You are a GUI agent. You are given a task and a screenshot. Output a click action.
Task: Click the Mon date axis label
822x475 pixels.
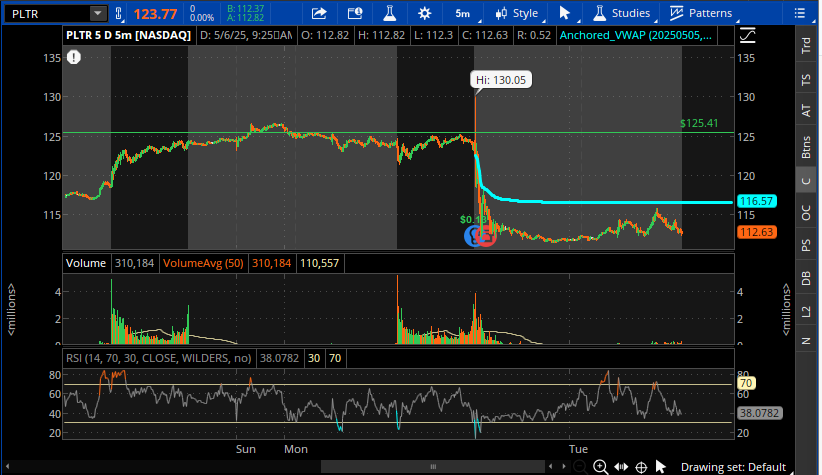coord(296,449)
